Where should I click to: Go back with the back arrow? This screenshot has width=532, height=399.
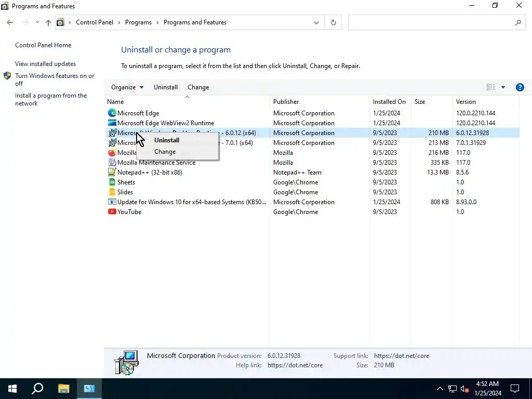coord(10,22)
